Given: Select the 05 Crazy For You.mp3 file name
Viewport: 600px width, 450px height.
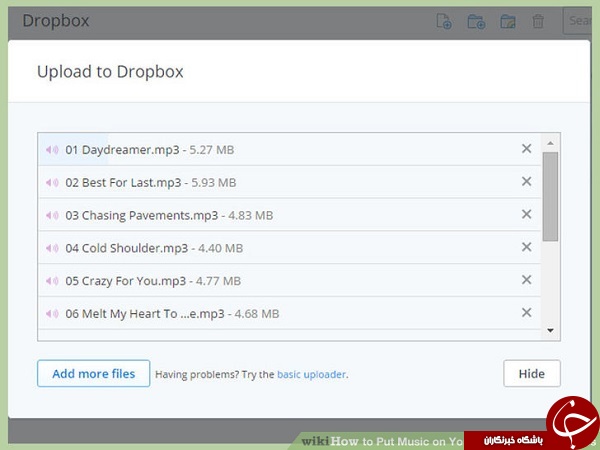Looking at the screenshot, I should pos(126,281).
